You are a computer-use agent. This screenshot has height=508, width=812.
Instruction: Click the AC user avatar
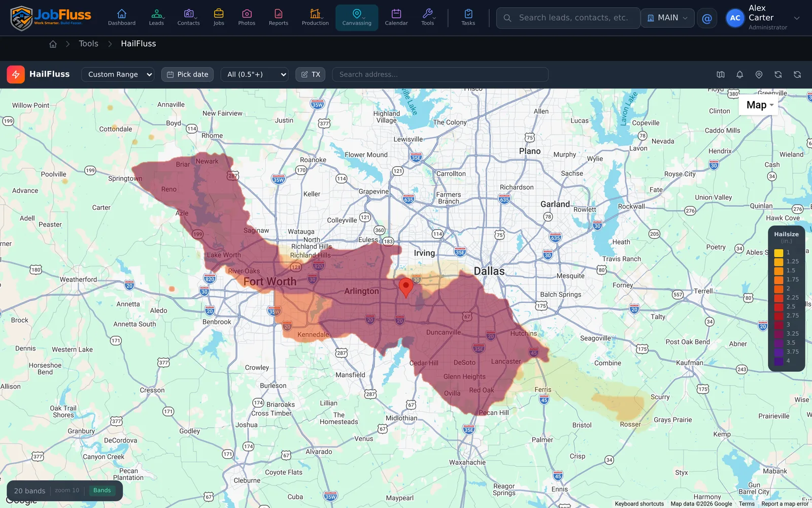[735, 18]
